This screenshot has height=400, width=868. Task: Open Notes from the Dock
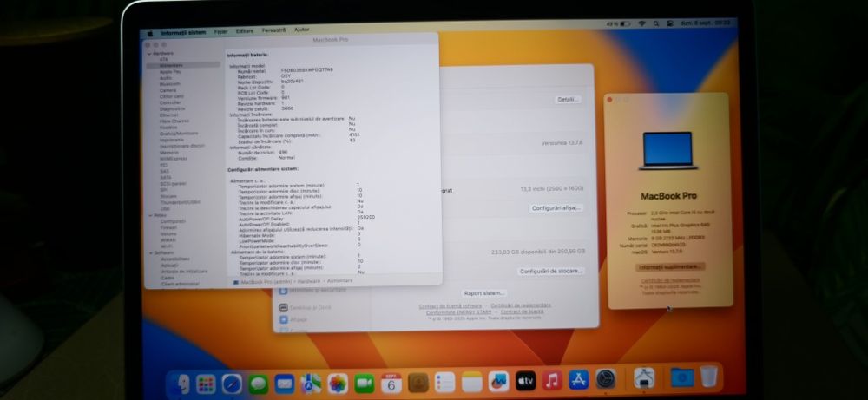click(x=471, y=382)
